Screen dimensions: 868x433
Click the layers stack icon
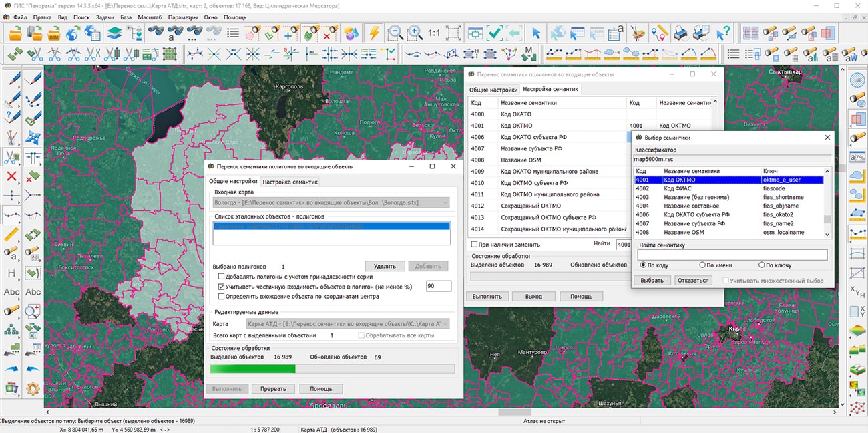tap(114, 33)
